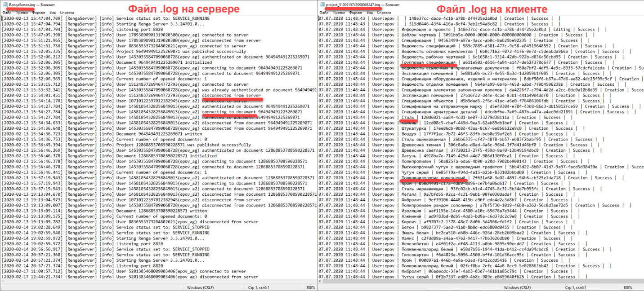Open Правка menu in project log window
Image resolution: width=644 pixels, height=291 pixels.
coord(338,13)
